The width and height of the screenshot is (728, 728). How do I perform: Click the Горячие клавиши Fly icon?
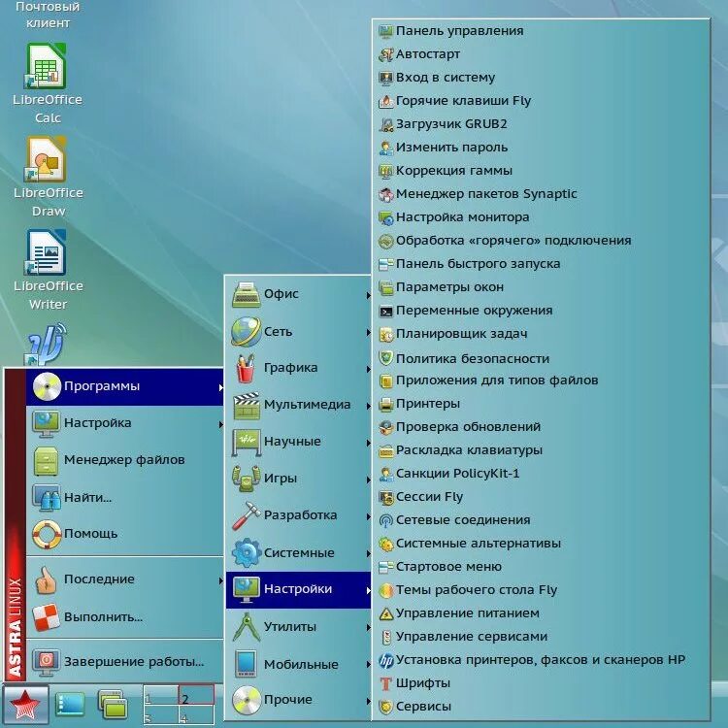click(385, 101)
